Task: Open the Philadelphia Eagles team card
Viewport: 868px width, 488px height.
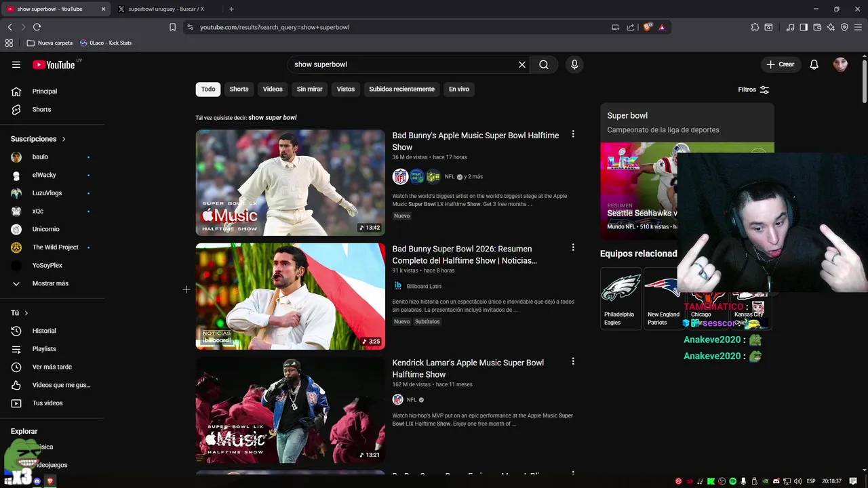Action: pyautogui.click(x=620, y=298)
